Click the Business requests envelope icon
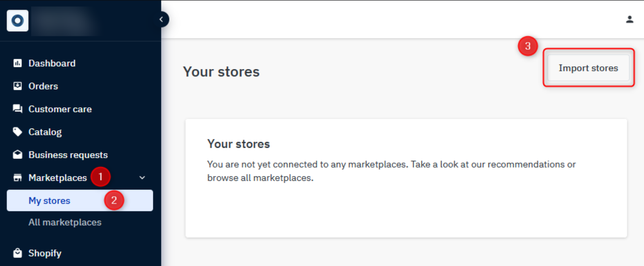 17,155
